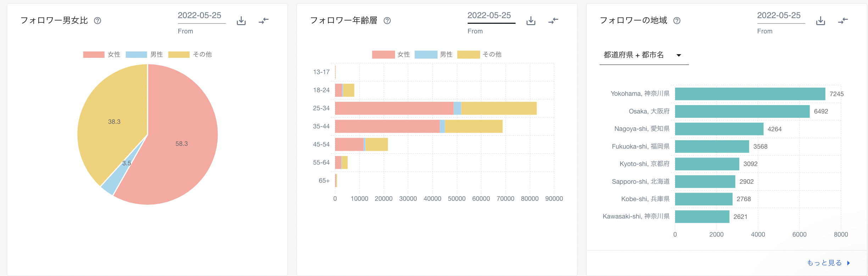Click compare icon on follower region panel
This screenshot has width=868, height=276.
tap(843, 21)
